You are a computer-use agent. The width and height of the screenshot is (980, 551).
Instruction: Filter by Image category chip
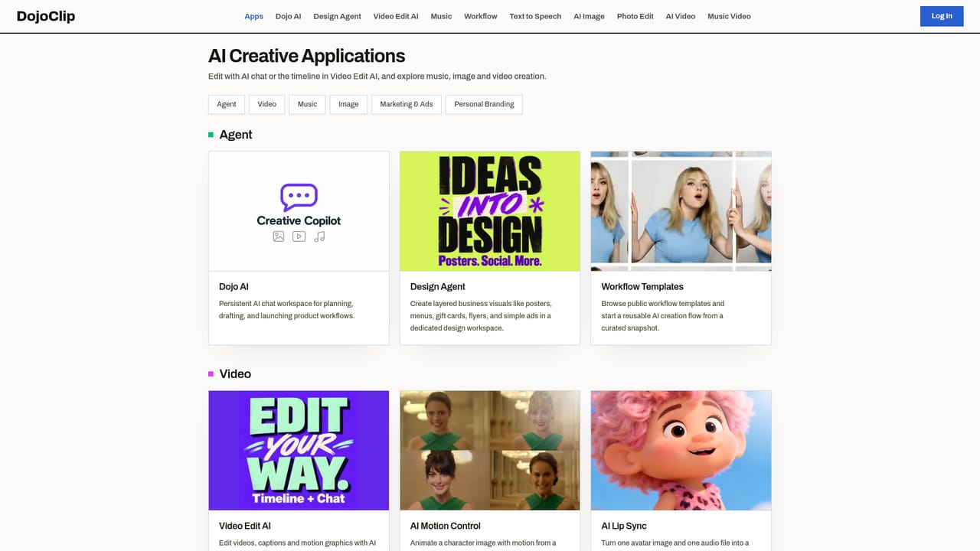(x=348, y=104)
